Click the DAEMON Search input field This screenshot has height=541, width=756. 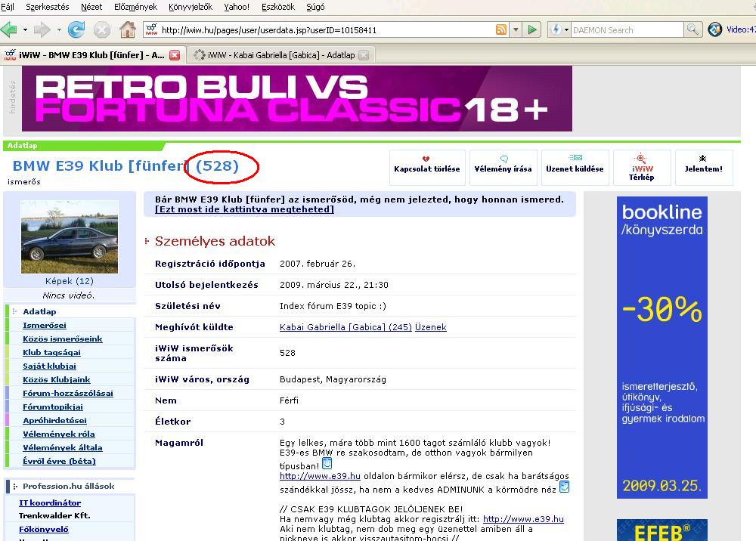pyautogui.click(x=627, y=30)
